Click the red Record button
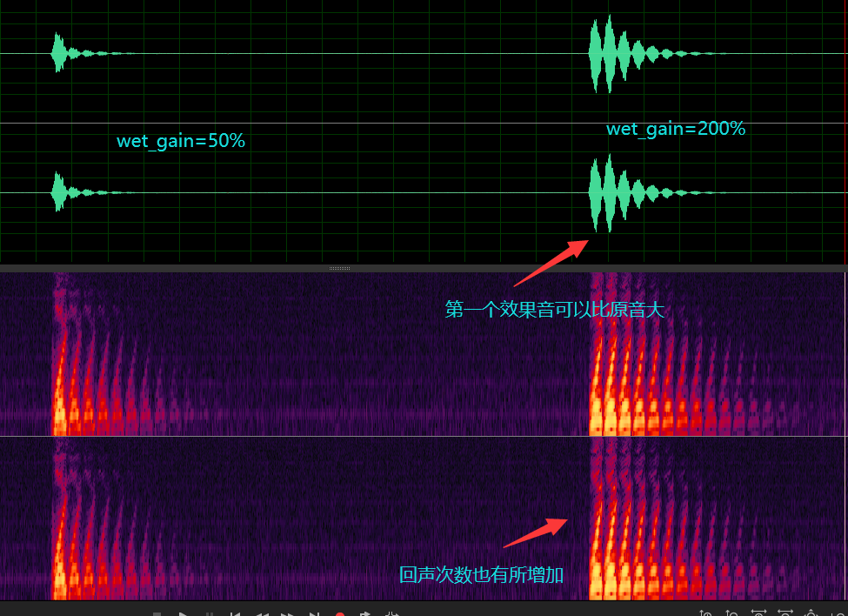 point(339,614)
